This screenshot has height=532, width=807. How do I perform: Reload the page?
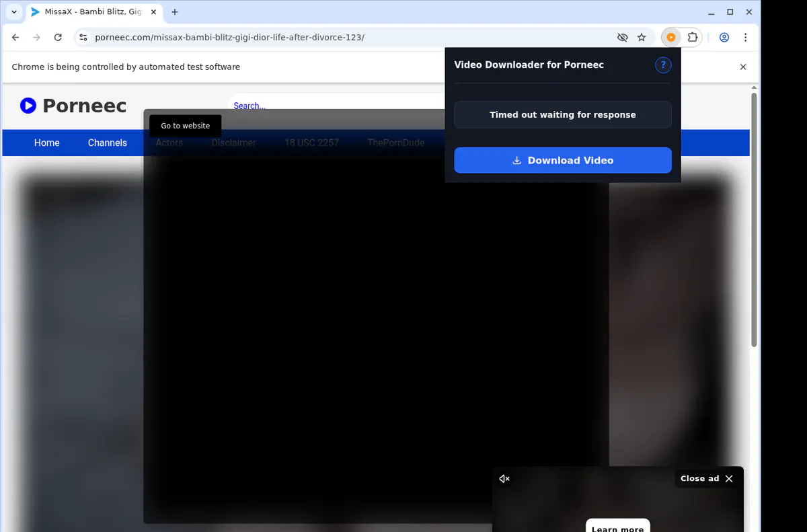[58, 38]
